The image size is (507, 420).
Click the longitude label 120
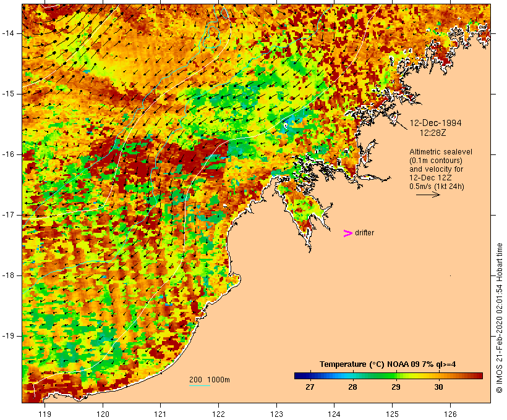point(103,414)
